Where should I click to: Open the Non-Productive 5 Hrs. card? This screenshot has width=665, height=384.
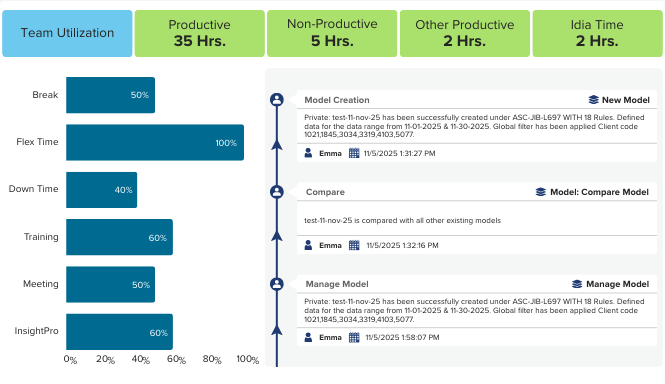click(332, 34)
